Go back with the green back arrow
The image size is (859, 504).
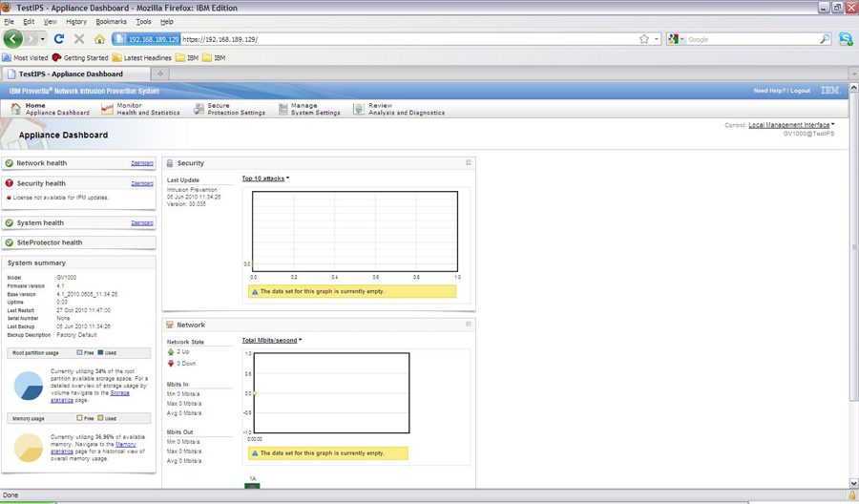(x=13, y=39)
